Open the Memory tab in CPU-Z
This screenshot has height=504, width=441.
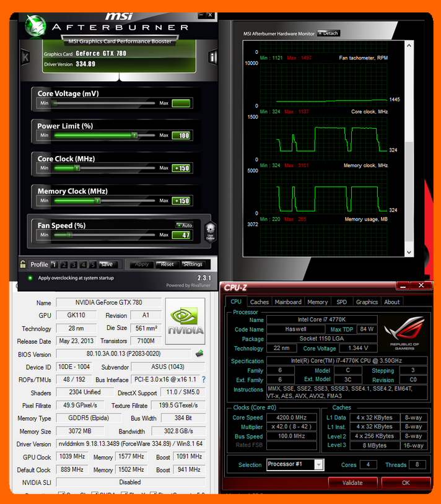pyautogui.click(x=317, y=302)
